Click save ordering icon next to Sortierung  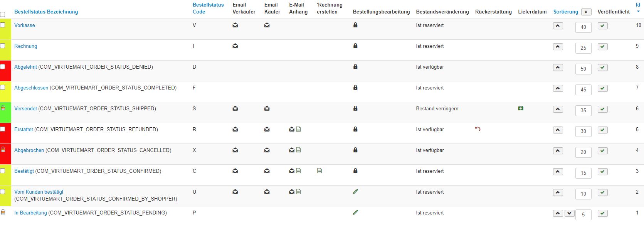coord(586,12)
